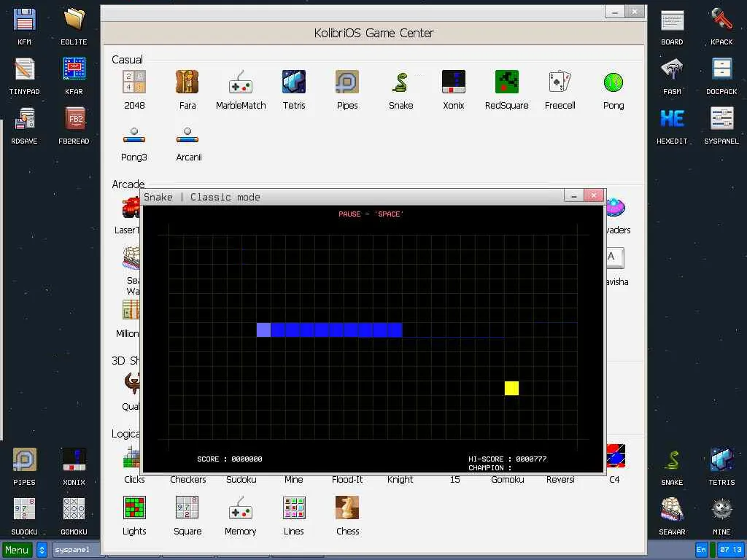Screen dimensions: 747x560
Task: Click the Casual section heading
Action: pyautogui.click(x=127, y=60)
